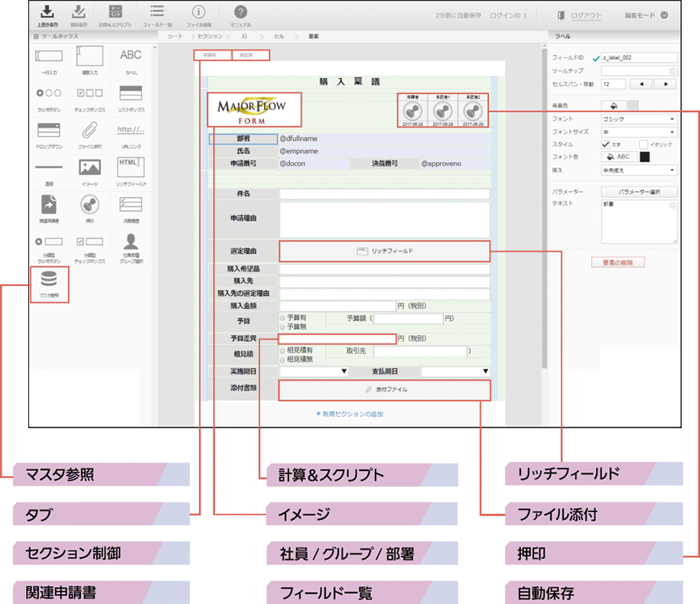Select the 相見積無 radio button
Screen dimensions: 700x604
283,359
